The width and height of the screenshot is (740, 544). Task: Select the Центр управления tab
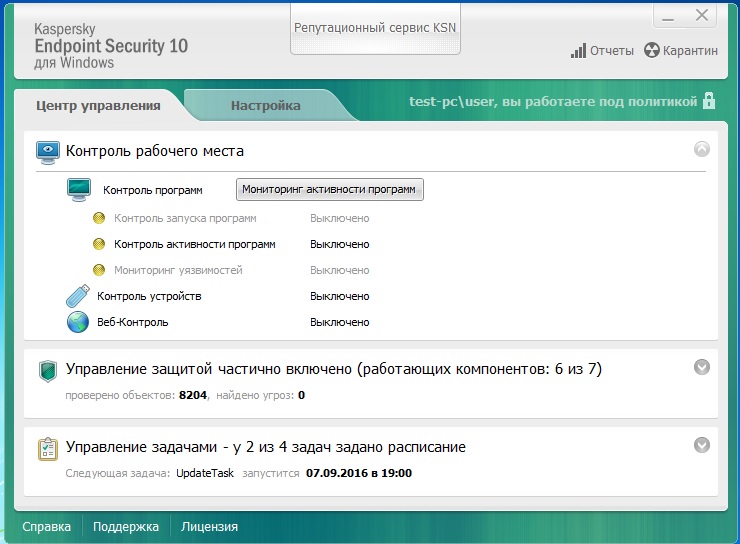coord(98,105)
